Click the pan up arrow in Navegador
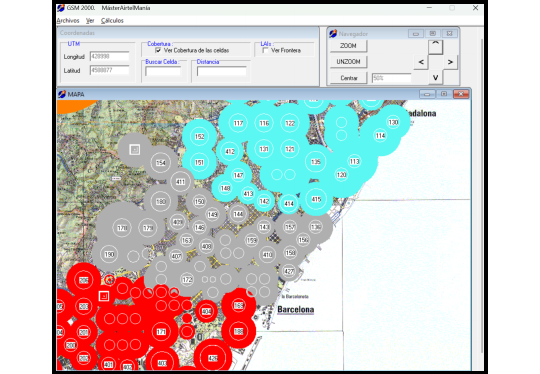 point(435,47)
